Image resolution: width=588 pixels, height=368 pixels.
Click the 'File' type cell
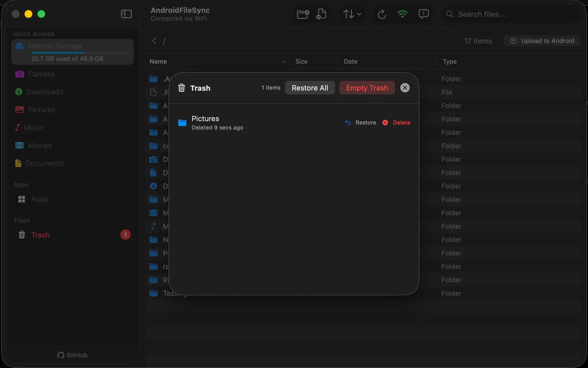(447, 92)
